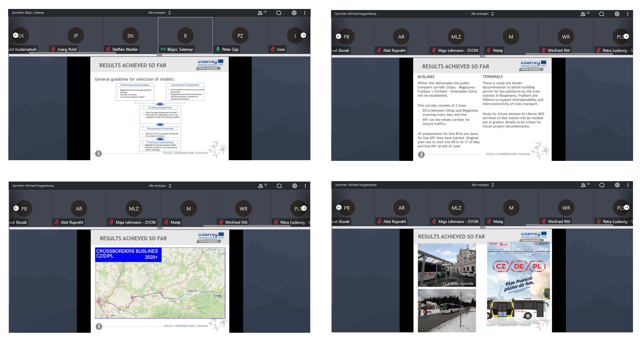Click divider handle above the General guideline slide
Image resolution: width=644 pixels, height=341 pixels.
point(159,55)
